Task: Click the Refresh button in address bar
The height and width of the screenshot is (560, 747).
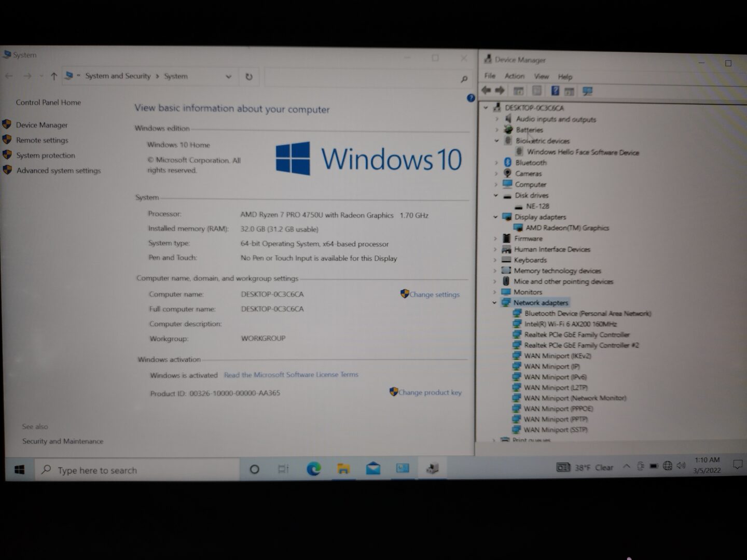Action: coord(249,76)
